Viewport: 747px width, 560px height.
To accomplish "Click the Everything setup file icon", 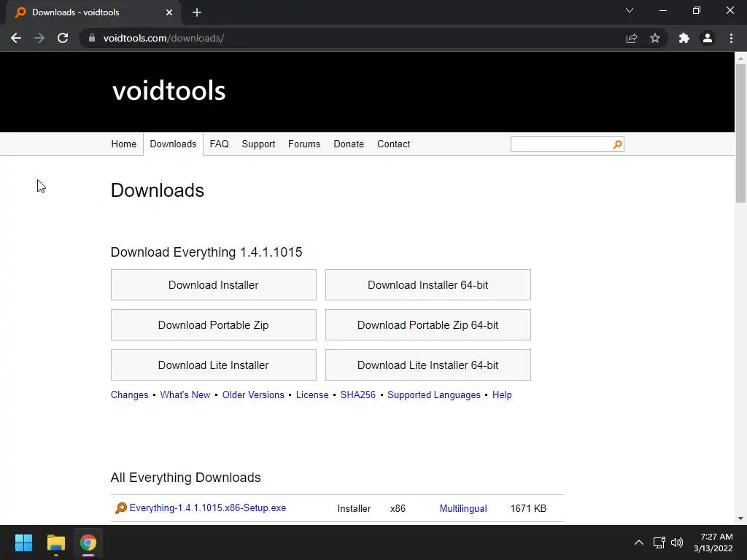I will [121, 508].
